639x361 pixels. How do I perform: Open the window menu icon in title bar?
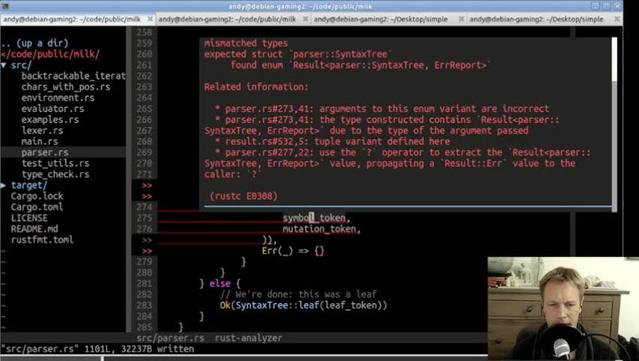(6, 6)
